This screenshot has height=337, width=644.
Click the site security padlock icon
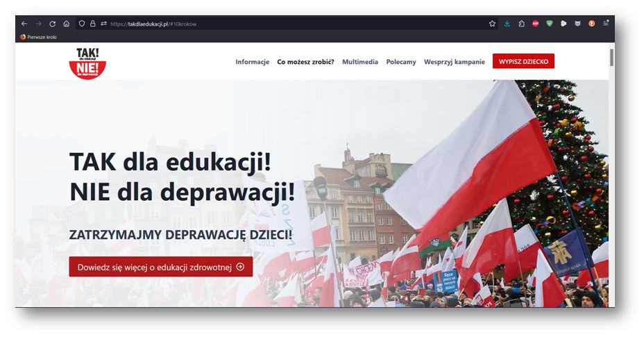(92, 24)
